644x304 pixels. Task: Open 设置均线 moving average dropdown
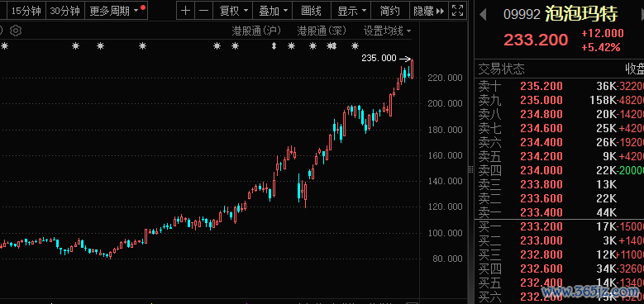pos(387,31)
